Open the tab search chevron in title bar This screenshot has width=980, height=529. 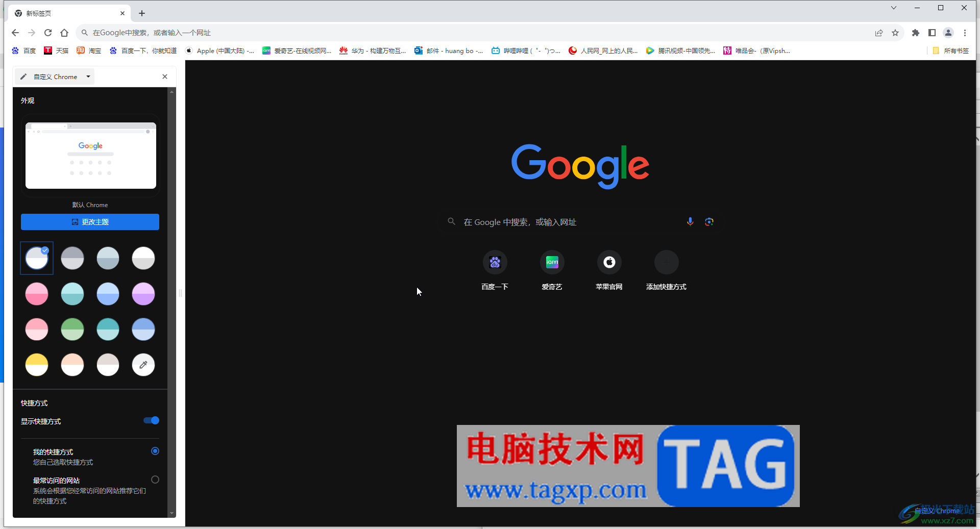coord(894,8)
